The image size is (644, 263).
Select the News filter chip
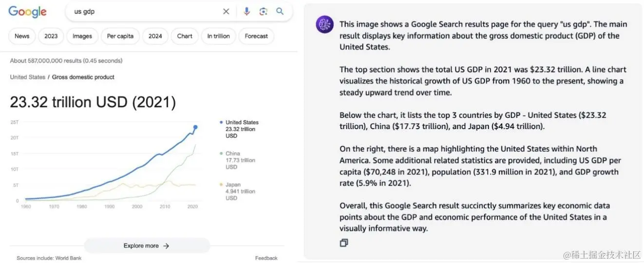[22, 36]
